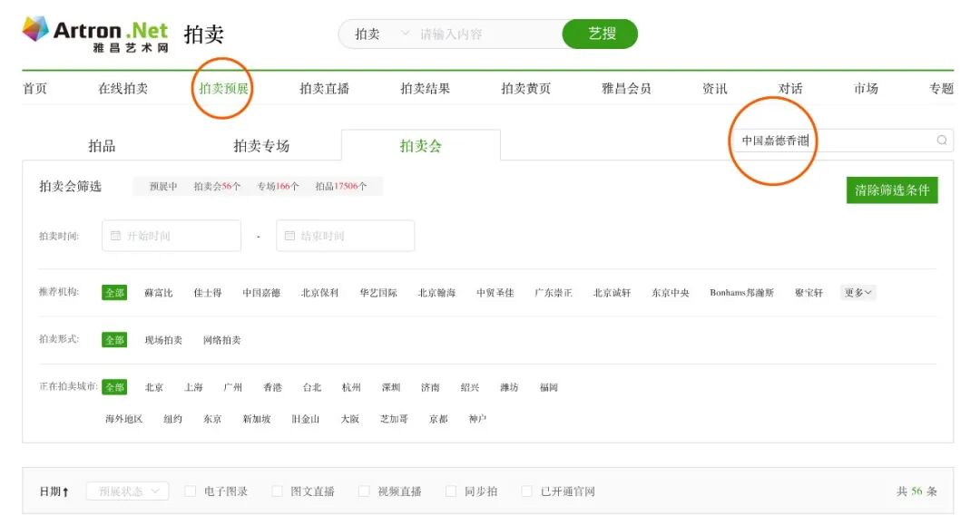The image size is (980, 525).
Task: Open the 拍卖 category dropdown in top search
Action: (381, 34)
